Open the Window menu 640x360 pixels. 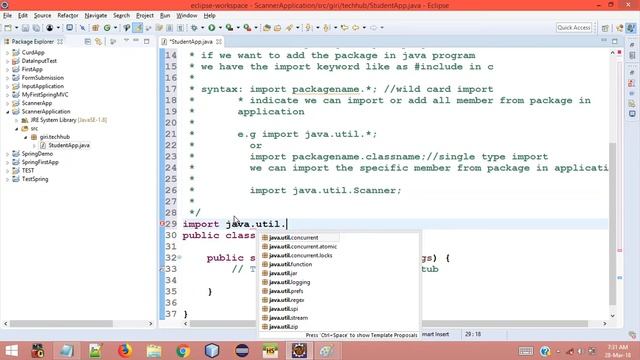pos(187,16)
